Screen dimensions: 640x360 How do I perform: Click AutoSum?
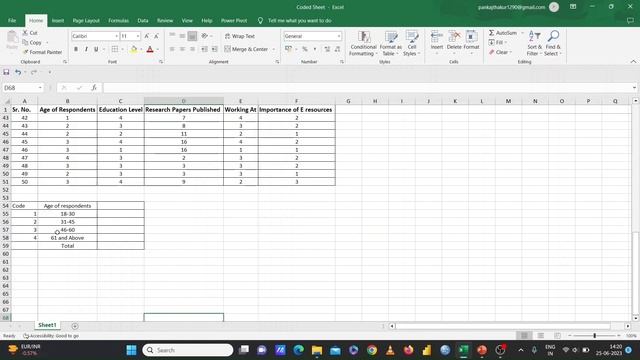pyautogui.click(x=502, y=33)
